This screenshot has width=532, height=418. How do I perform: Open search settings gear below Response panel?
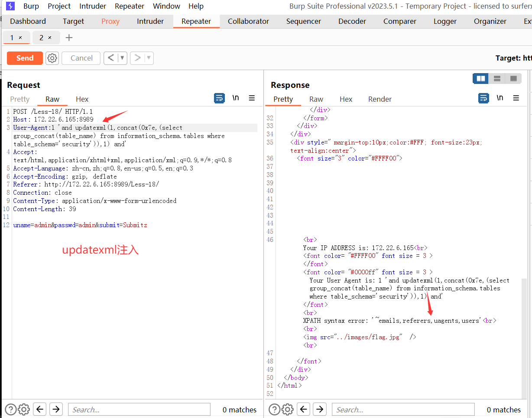tap(287, 409)
